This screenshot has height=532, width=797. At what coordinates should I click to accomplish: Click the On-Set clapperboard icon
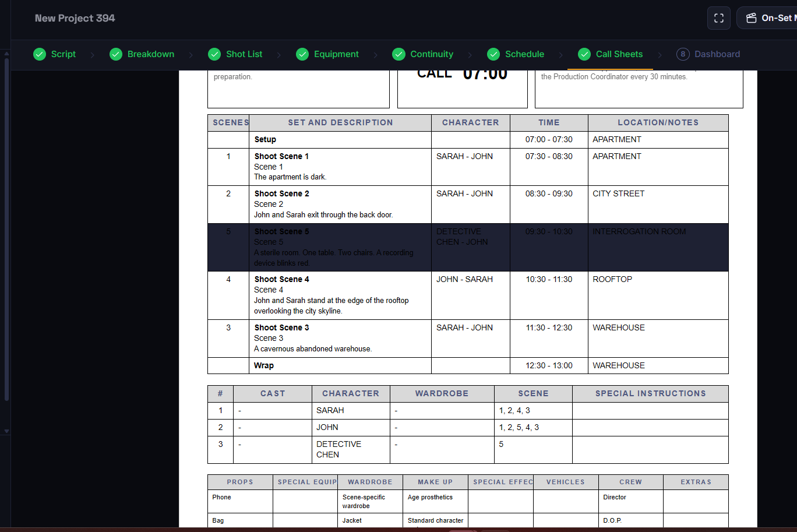752,18
